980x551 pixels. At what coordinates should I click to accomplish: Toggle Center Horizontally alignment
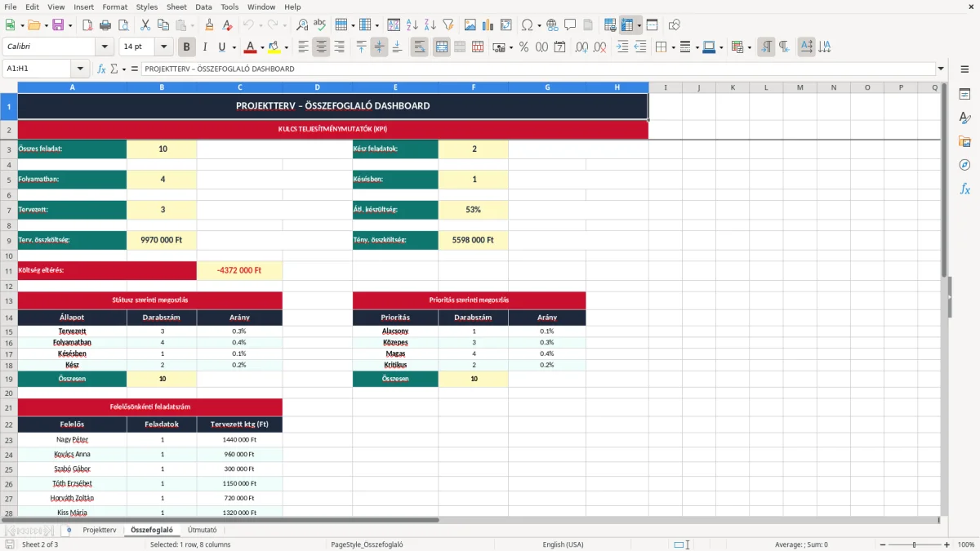[321, 47]
